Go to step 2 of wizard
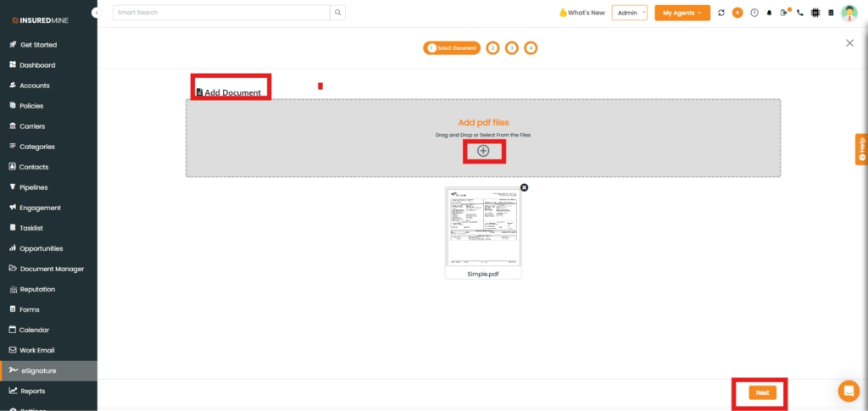 click(x=492, y=48)
